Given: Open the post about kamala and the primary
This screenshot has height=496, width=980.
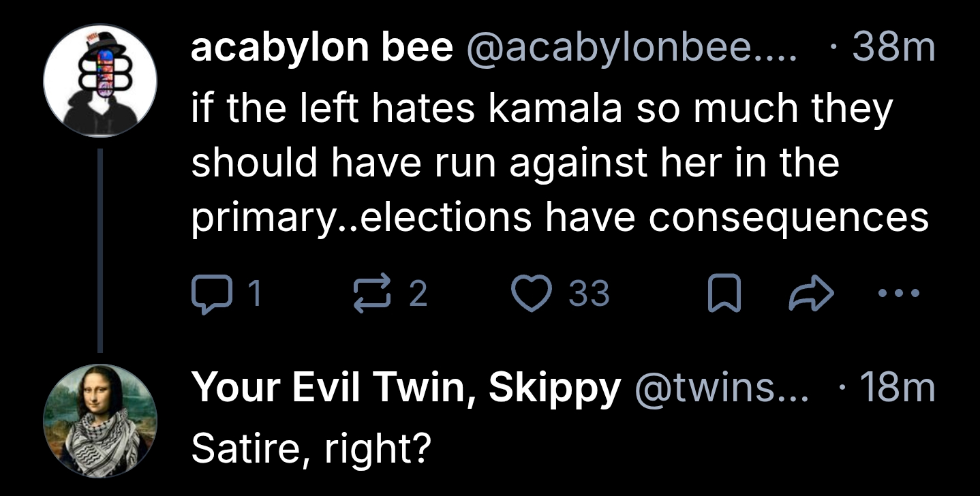Looking at the screenshot, I should point(559,164).
